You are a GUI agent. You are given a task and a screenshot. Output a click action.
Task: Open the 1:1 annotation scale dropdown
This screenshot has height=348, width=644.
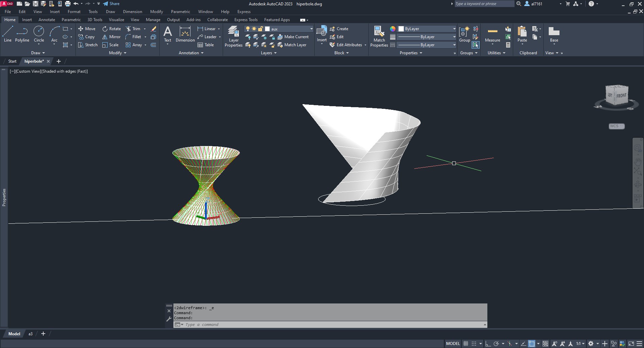pos(580,344)
